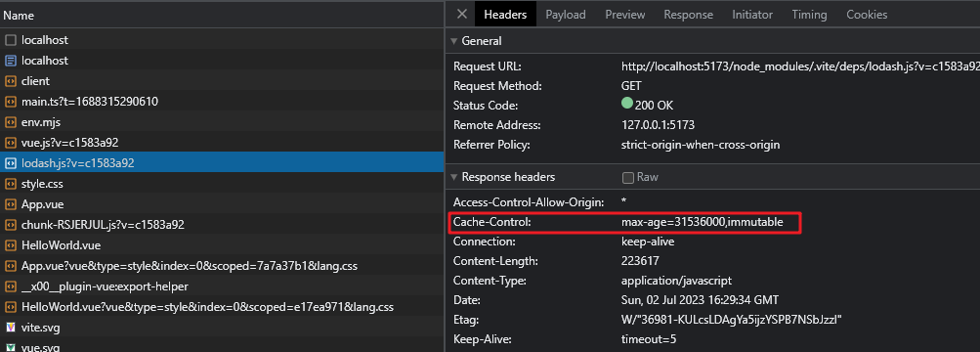
Task: Click the GET request method value
Action: (x=631, y=86)
